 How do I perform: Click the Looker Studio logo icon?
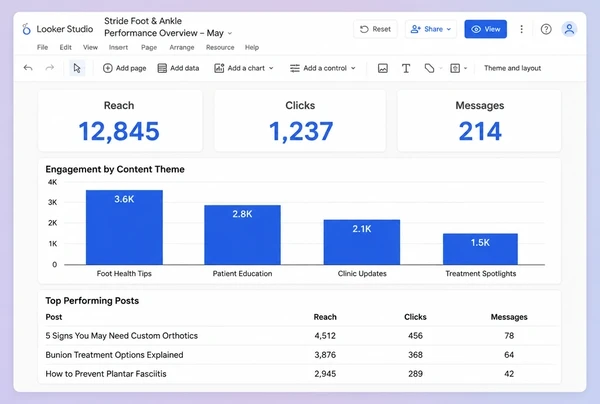pos(26,29)
